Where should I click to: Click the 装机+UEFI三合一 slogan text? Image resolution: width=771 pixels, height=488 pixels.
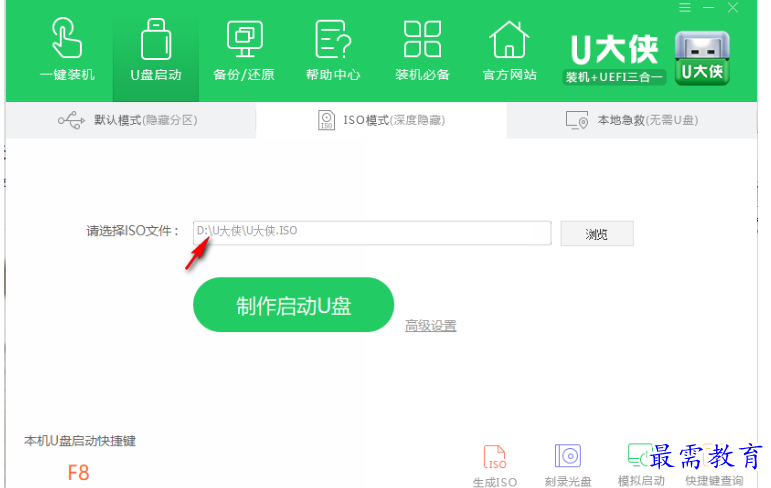(614, 77)
